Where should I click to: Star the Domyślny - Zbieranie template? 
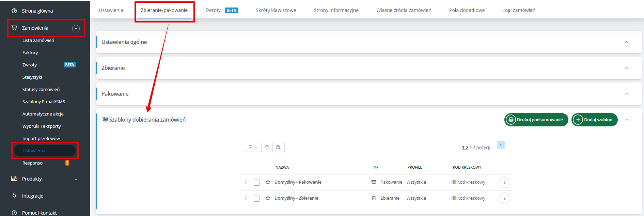point(268,198)
